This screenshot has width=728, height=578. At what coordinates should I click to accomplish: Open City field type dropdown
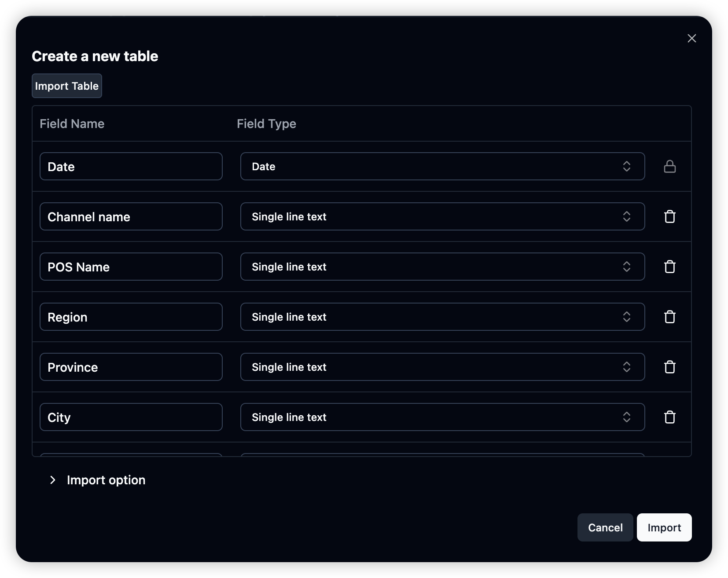point(442,417)
